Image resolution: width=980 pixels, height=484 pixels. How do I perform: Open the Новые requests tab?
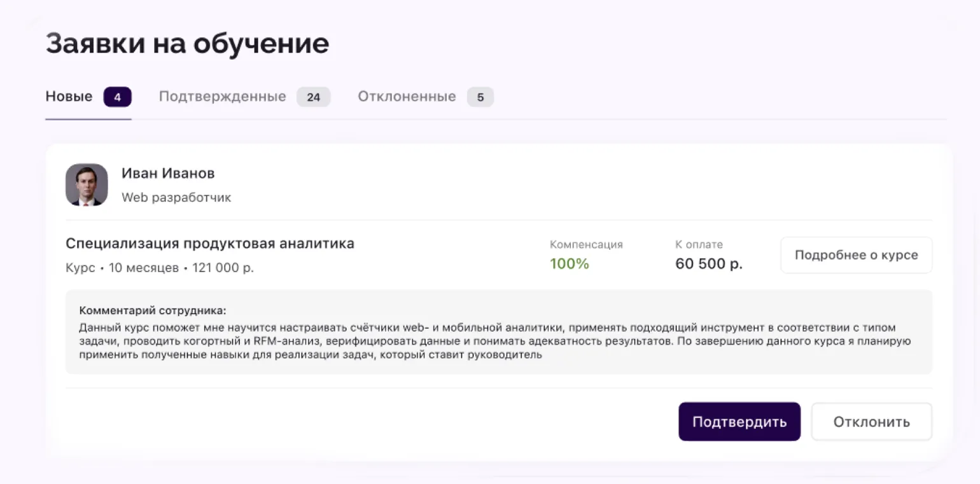(x=69, y=97)
